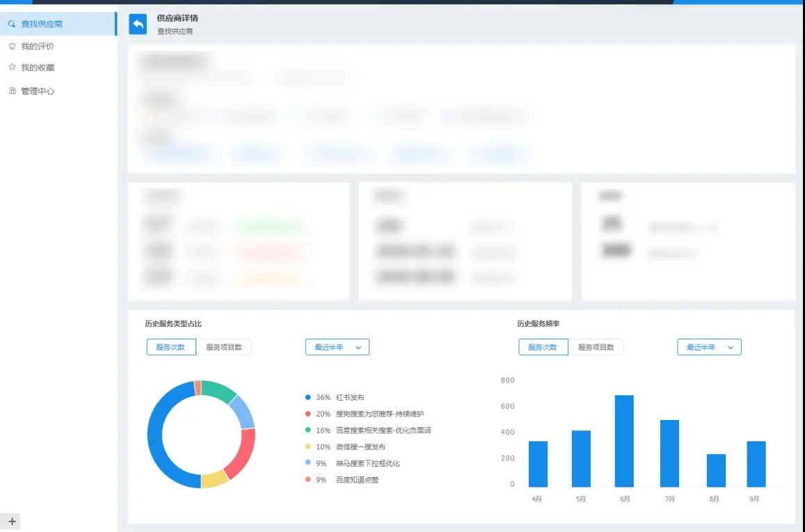Click the star icon beside 我的收藏

(13, 67)
